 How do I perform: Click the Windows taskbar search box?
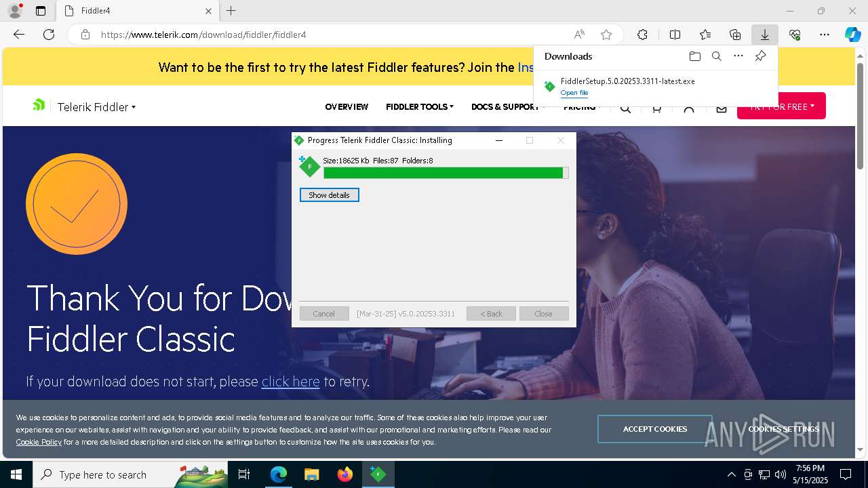click(x=130, y=474)
